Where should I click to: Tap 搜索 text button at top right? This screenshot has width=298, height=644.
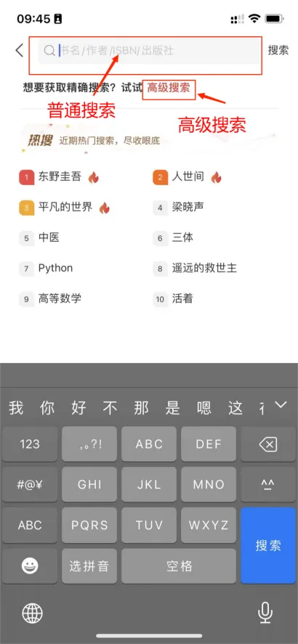(278, 51)
